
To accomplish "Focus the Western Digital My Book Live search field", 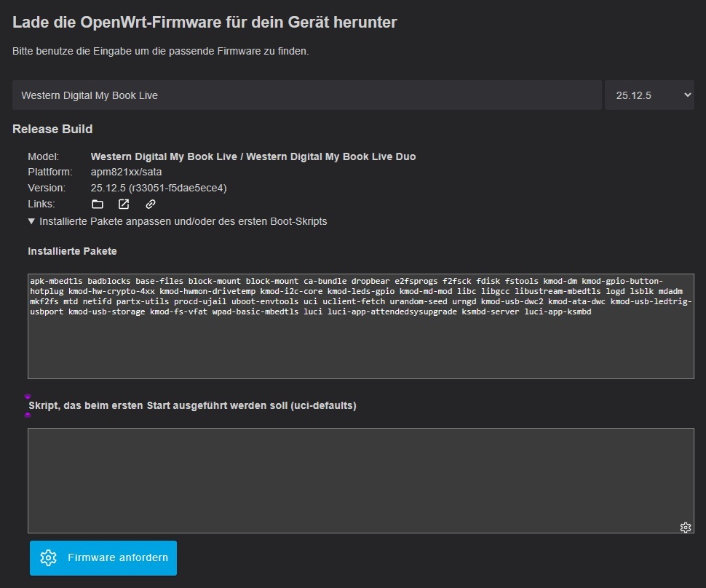I will (x=307, y=95).
